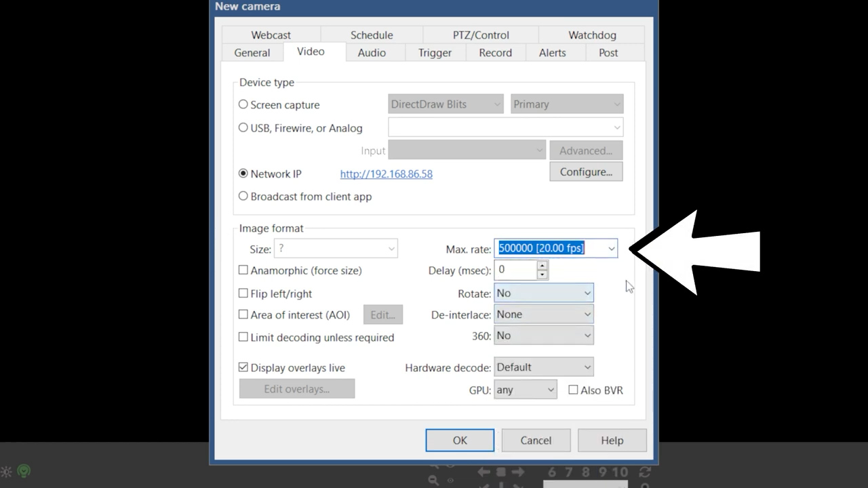
Task: Enable Anamorphic (force size) checkbox
Action: click(243, 270)
